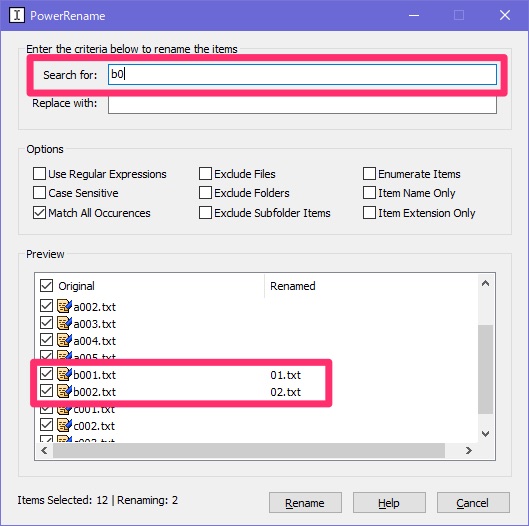This screenshot has height=526, width=529.
Task: Click the c002.txt file icon
Action: [x=64, y=425]
